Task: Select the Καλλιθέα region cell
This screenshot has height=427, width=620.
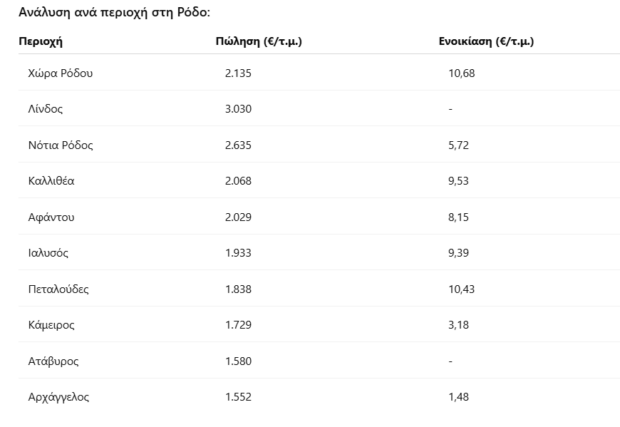Action: 51,181
